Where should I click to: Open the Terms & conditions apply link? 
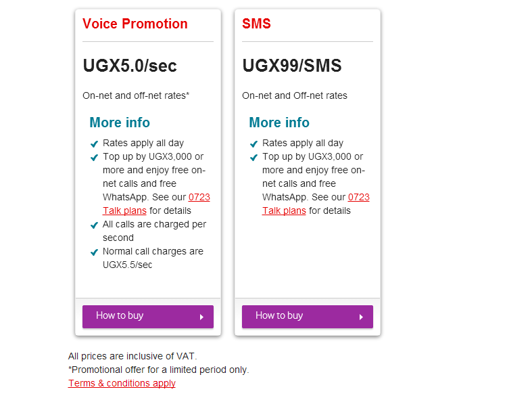[122, 383]
